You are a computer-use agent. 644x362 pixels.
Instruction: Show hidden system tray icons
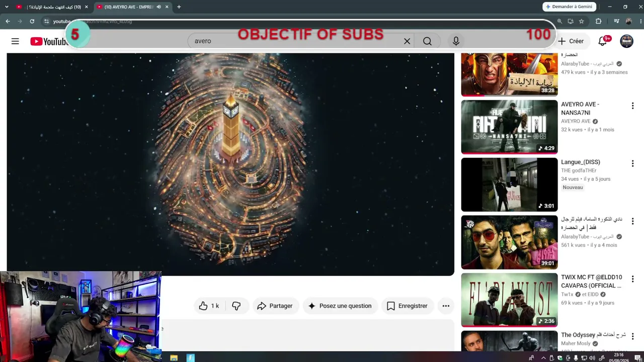pyautogui.click(x=543, y=358)
